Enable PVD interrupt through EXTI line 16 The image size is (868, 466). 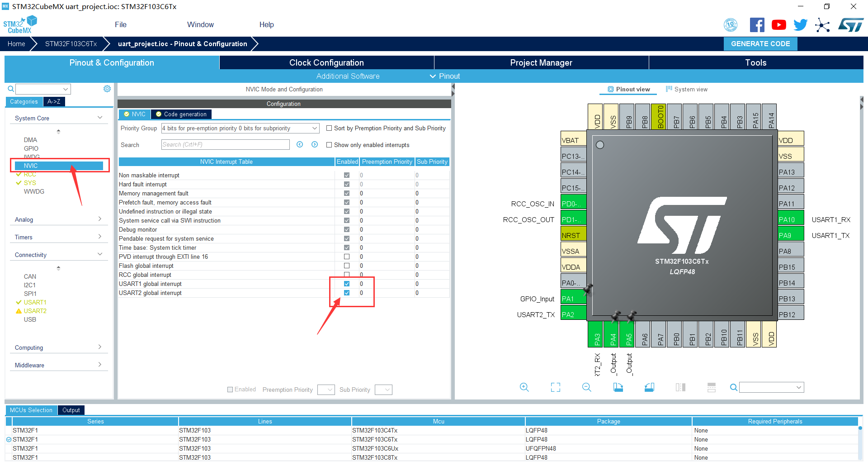[x=347, y=257]
